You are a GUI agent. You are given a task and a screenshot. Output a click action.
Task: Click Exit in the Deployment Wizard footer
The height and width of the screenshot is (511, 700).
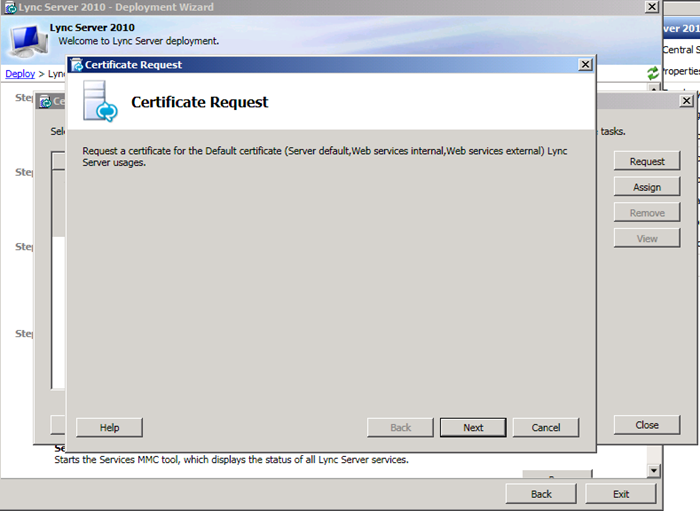coord(621,494)
